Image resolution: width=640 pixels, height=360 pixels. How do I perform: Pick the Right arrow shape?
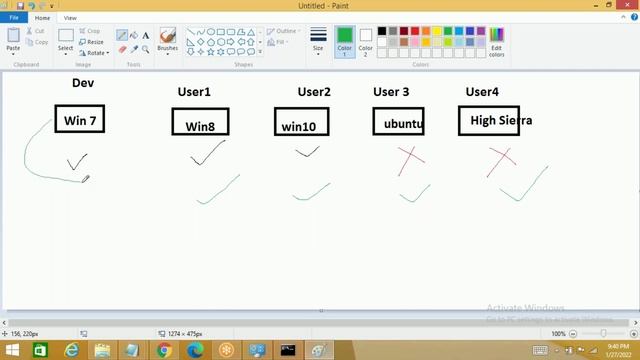coord(231,42)
